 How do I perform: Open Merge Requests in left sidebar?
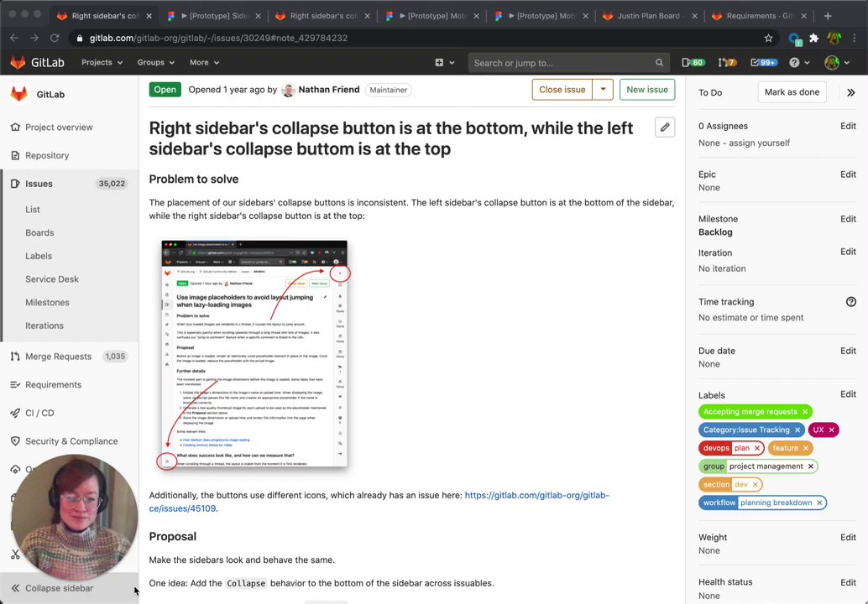[69, 357]
